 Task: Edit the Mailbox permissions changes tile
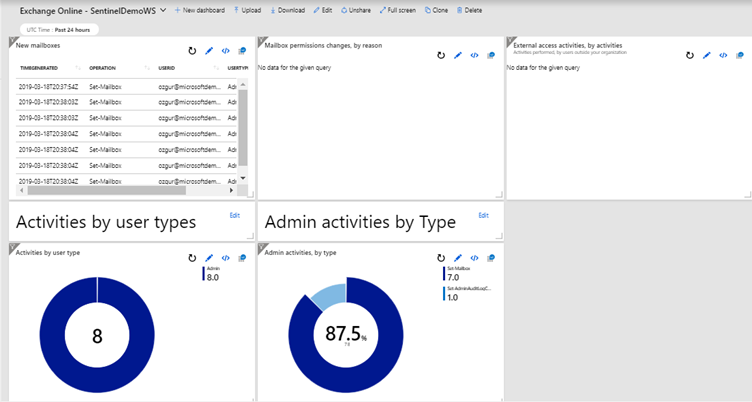click(x=458, y=56)
